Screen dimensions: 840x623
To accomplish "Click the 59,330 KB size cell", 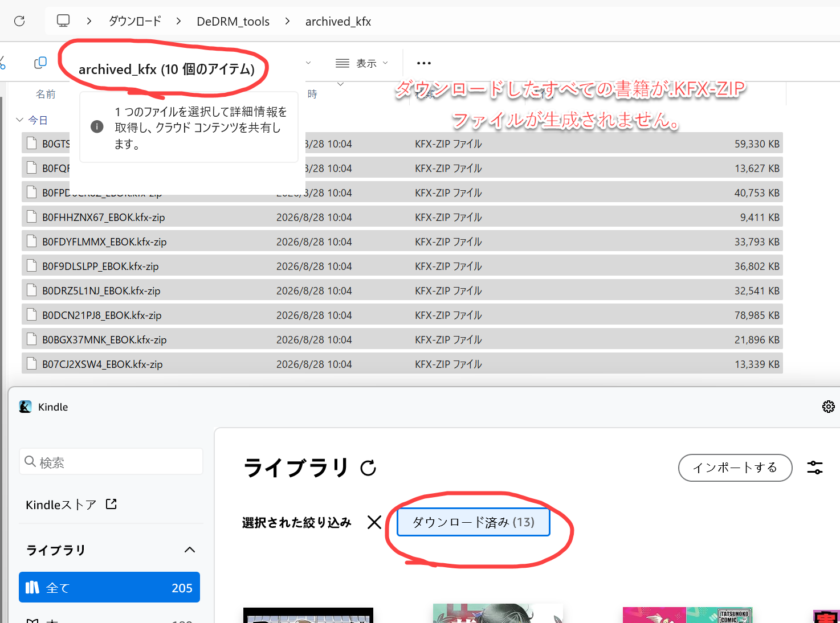I will [757, 144].
